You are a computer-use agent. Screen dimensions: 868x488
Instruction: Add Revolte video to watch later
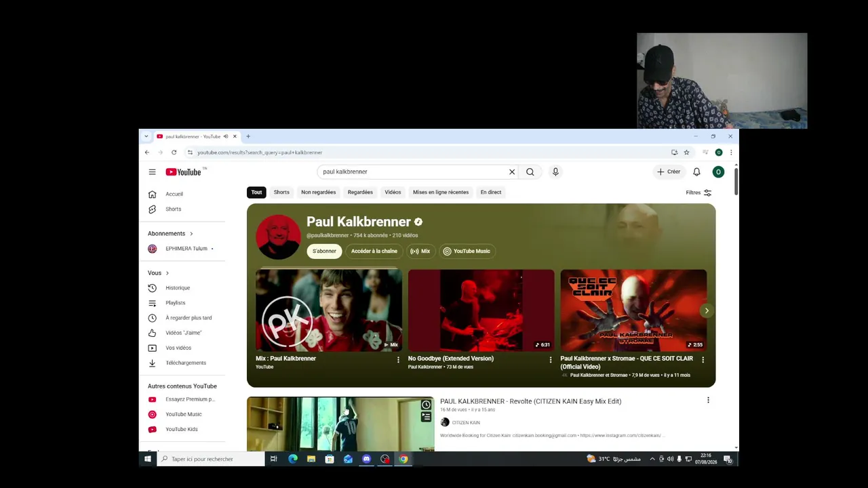[x=426, y=405]
